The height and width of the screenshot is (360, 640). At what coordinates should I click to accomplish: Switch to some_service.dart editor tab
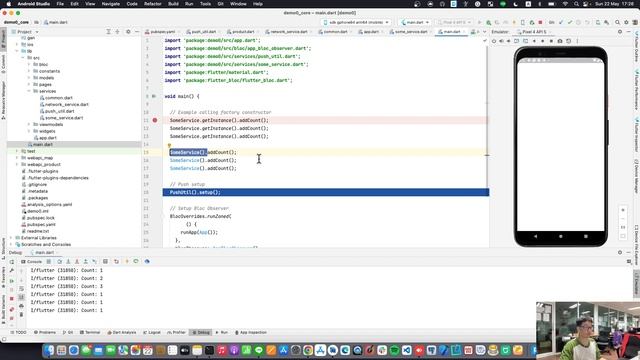point(410,31)
